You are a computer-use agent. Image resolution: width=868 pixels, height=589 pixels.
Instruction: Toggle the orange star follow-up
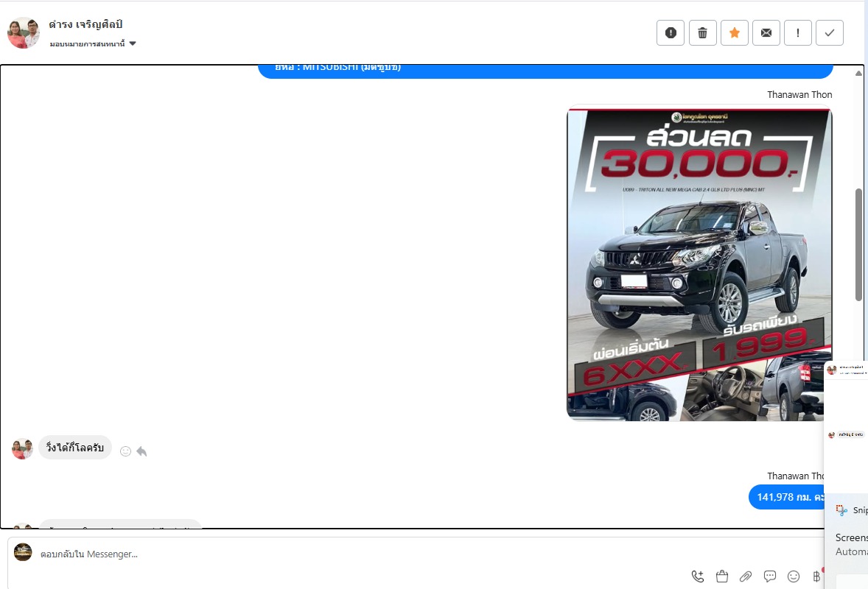coord(735,32)
